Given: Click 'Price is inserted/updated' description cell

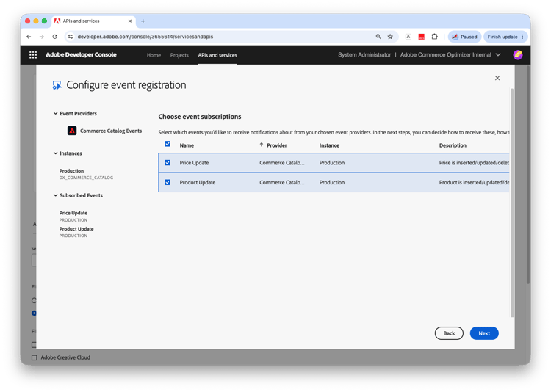Looking at the screenshot, I should coord(474,163).
